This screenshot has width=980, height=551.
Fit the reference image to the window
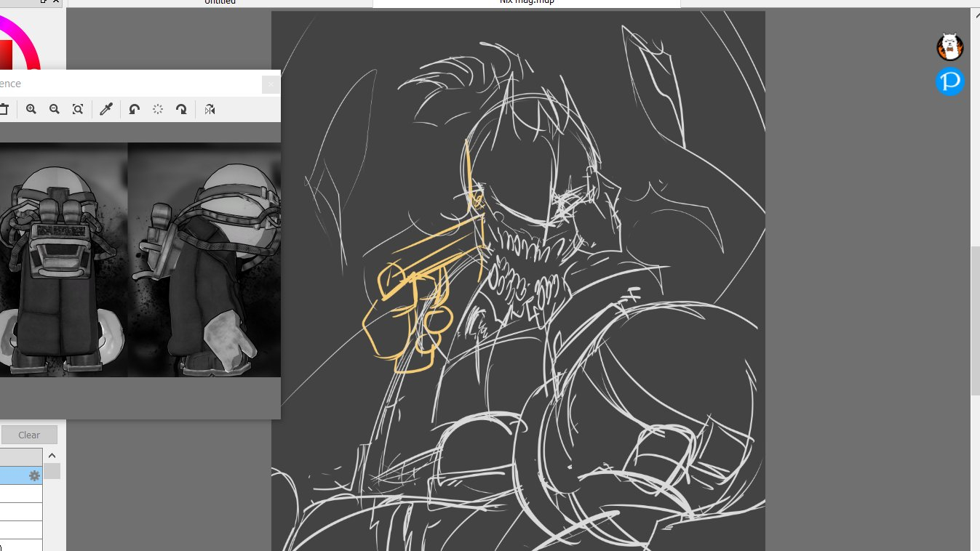[78, 109]
